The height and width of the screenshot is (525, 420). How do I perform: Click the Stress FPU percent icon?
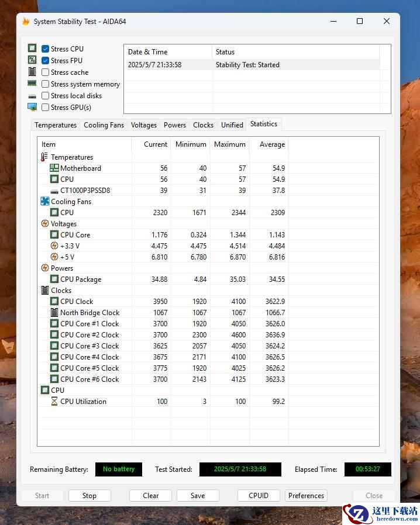pos(32,60)
